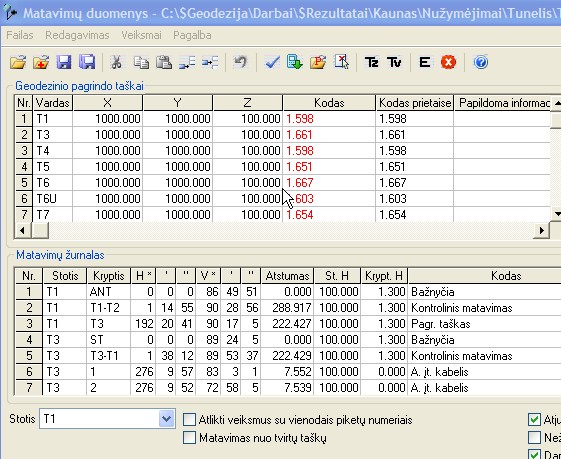The width and height of the screenshot is (561, 459).
Task: Select row 1 header of points table T1
Action: tap(24, 119)
